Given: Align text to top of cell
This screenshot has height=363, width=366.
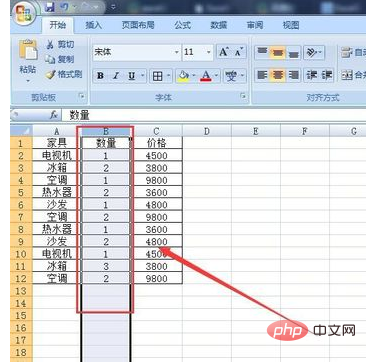Looking at the screenshot, I should pos(262,52).
